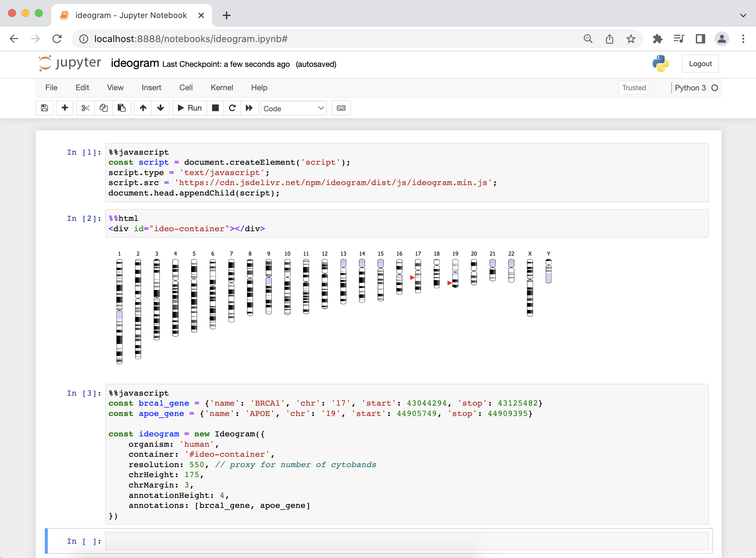Screen dimensions: 756x558
Task: Cut selected cells with scissors icon
Action: (85, 108)
